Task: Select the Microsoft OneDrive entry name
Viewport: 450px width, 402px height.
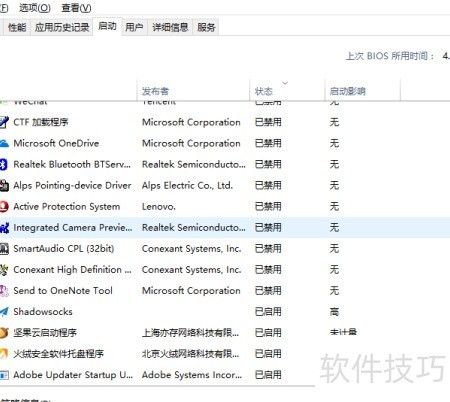Action: (x=56, y=143)
